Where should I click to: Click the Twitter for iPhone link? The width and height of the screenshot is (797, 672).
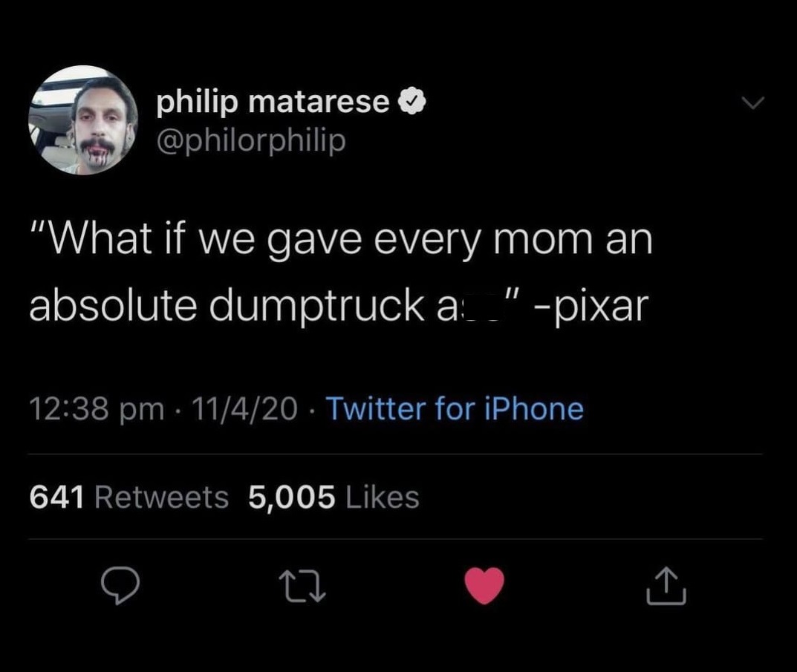[x=455, y=408]
